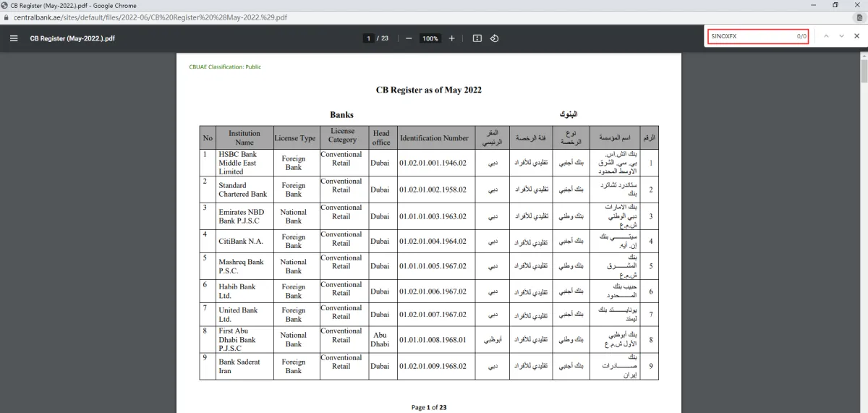Click identification number 01.01.01.003.1963.02
The width and height of the screenshot is (868, 413).
[x=433, y=216]
